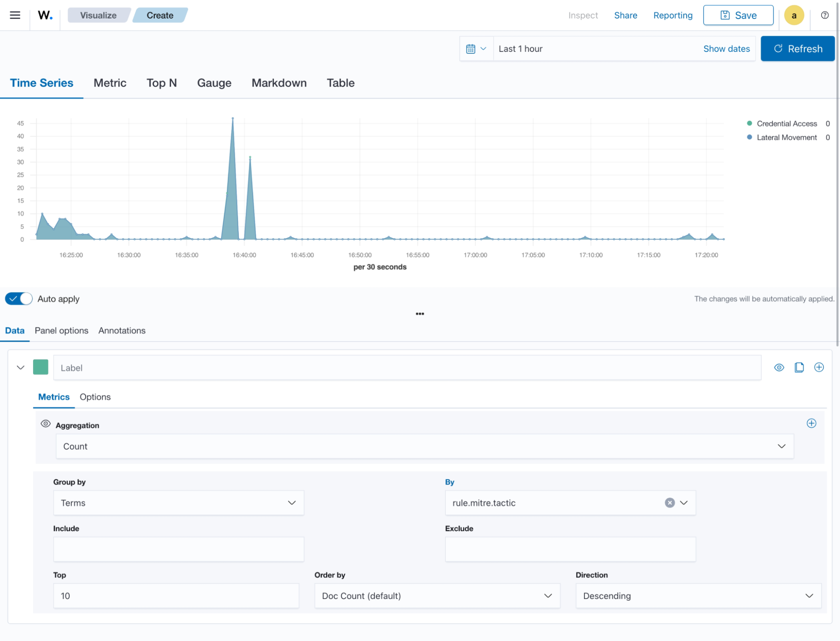Open the Panel options tab
The height and width of the screenshot is (641, 840).
[x=61, y=330]
